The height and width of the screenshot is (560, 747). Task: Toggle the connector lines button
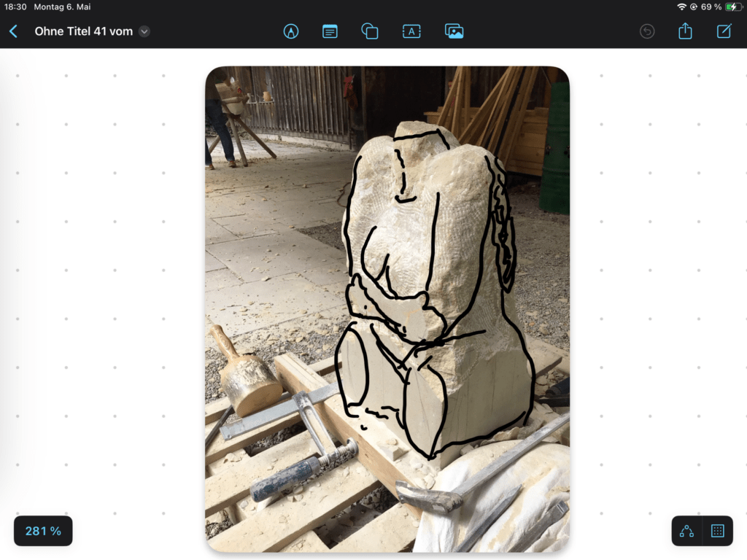pyautogui.click(x=686, y=531)
